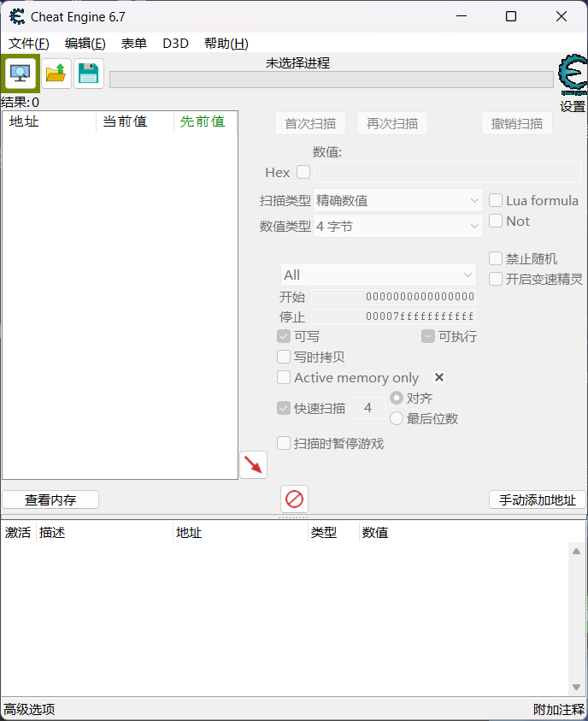Click the red clear list prohibit icon

pos(295,499)
